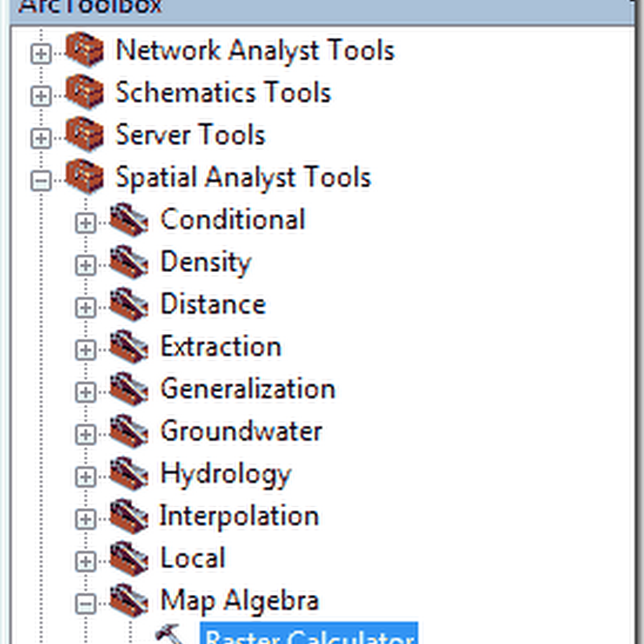Collapse the Spatial Analyst Tools node

pyautogui.click(x=40, y=181)
